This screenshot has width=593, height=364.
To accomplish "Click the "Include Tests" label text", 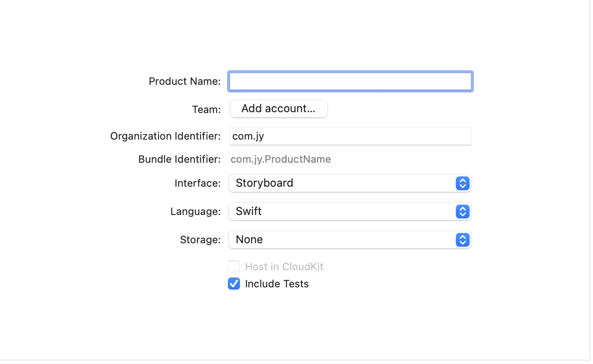I will click(277, 284).
